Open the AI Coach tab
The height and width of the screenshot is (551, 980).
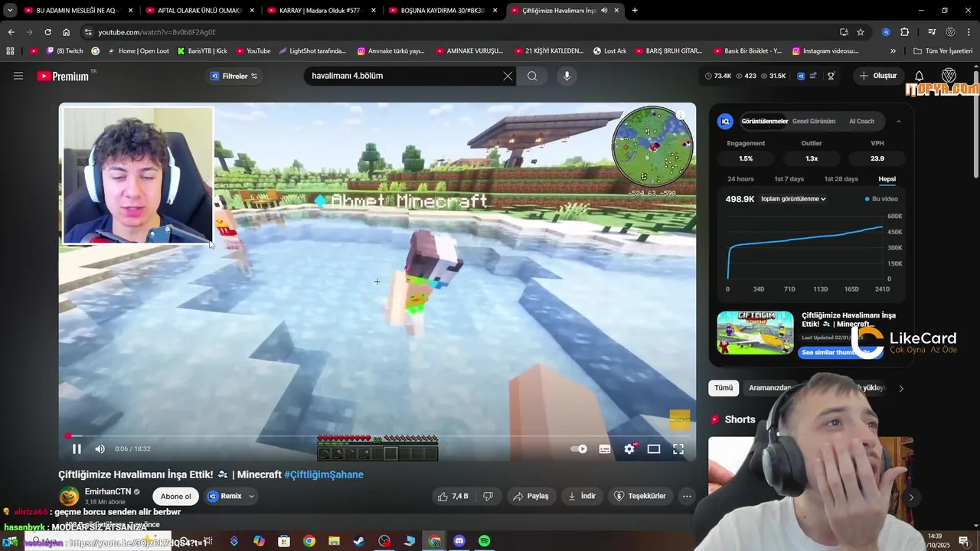tap(861, 121)
